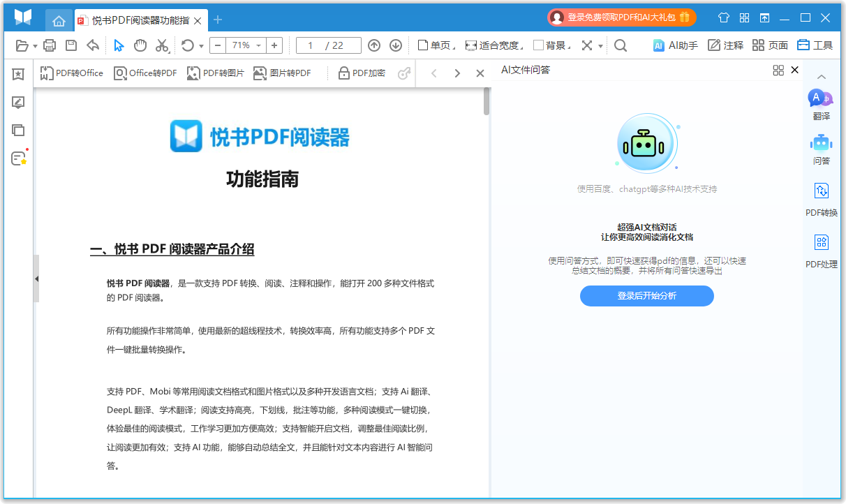Toggle the hand pan tool
Viewport: 846px width, 504px height.
click(140, 45)
